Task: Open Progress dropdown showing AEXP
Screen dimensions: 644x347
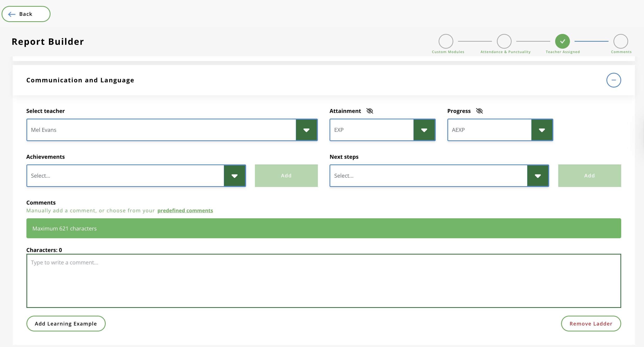Action: click(542, 130)
